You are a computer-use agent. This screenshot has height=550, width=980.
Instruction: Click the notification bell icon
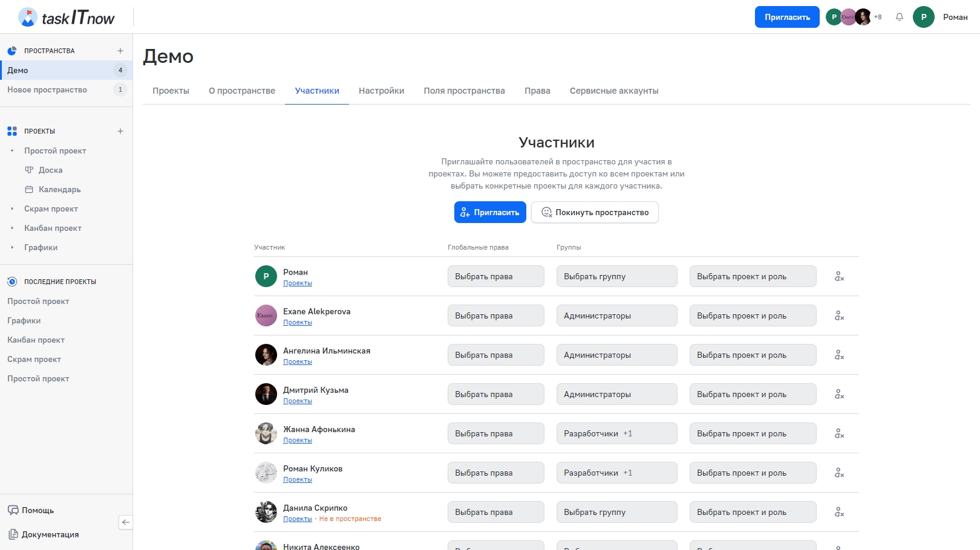900,17
